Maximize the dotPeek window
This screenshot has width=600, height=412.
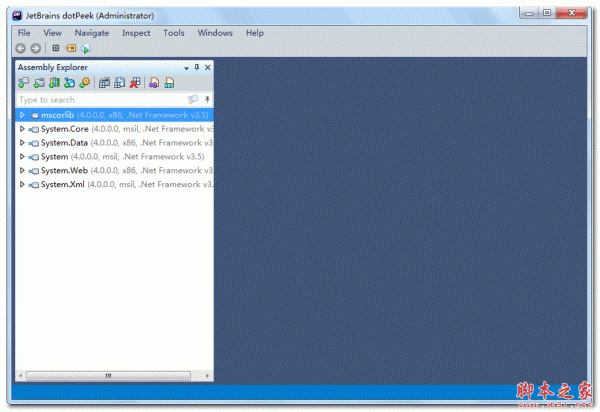point(547,13)
